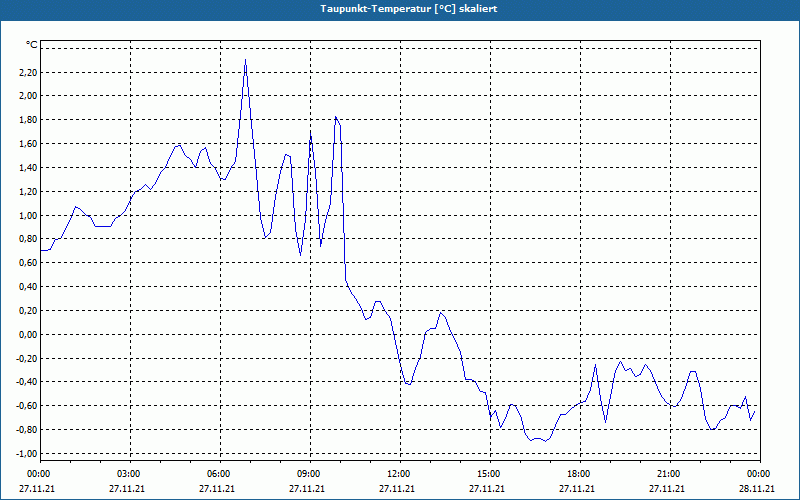Click the '09:00' time axis label
Viewport: 800px width, 500px height.
310,474
